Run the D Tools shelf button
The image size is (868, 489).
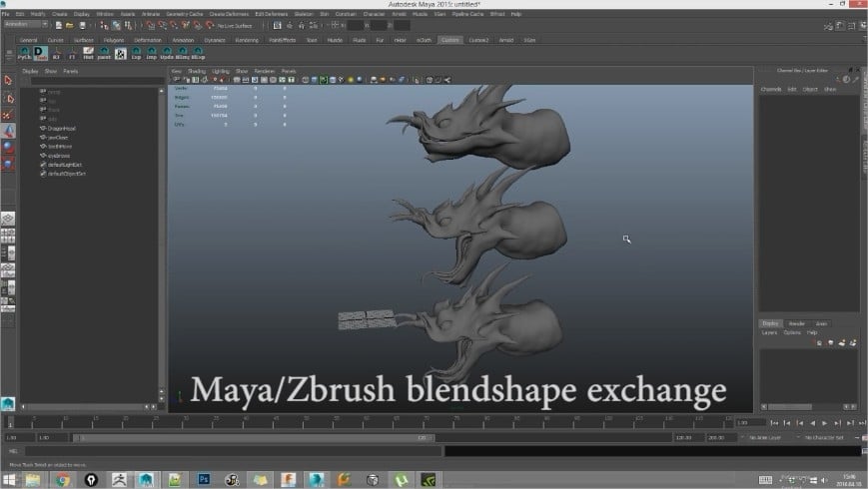pos(40,54)
